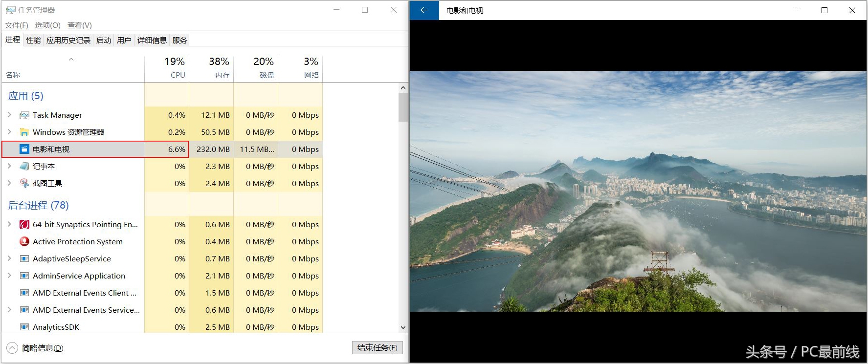
Task: Switch to the 详细信息 tab
Action: click(152, 41)
